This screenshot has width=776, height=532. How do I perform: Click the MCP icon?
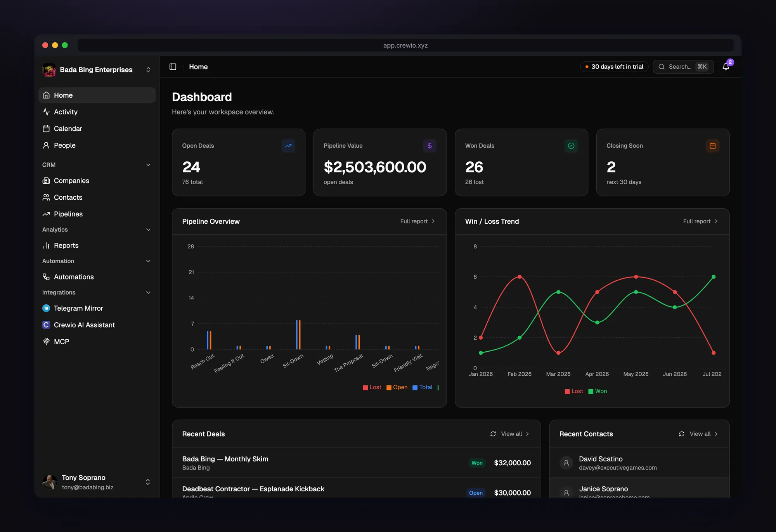pos(46,342)
